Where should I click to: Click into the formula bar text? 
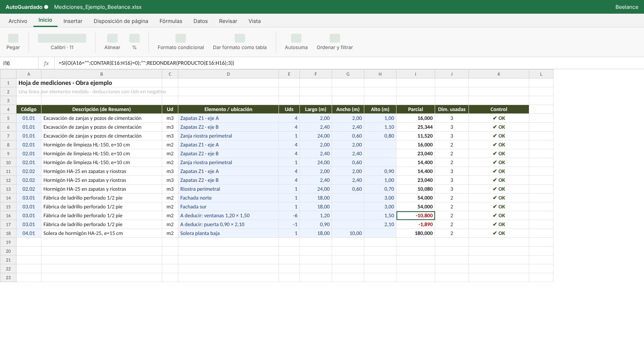pyautogui.click(x=147, y=63)
